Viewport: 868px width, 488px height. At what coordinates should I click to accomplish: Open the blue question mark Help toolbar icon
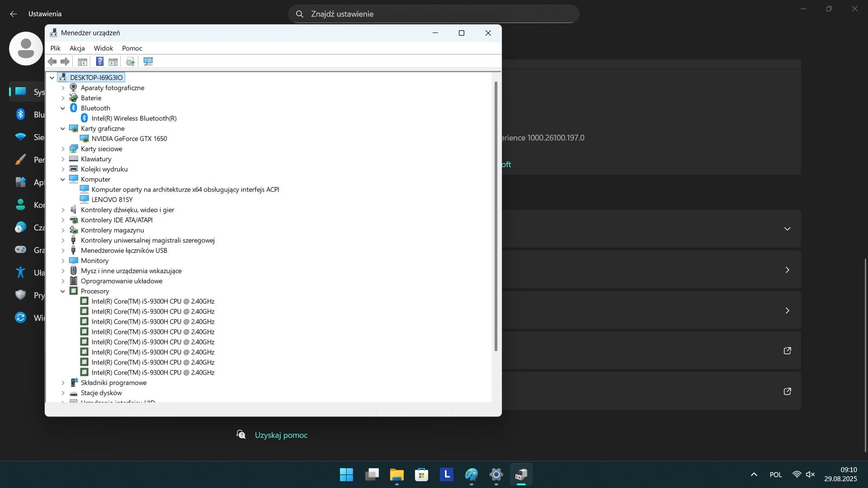[x=100, y=61]
